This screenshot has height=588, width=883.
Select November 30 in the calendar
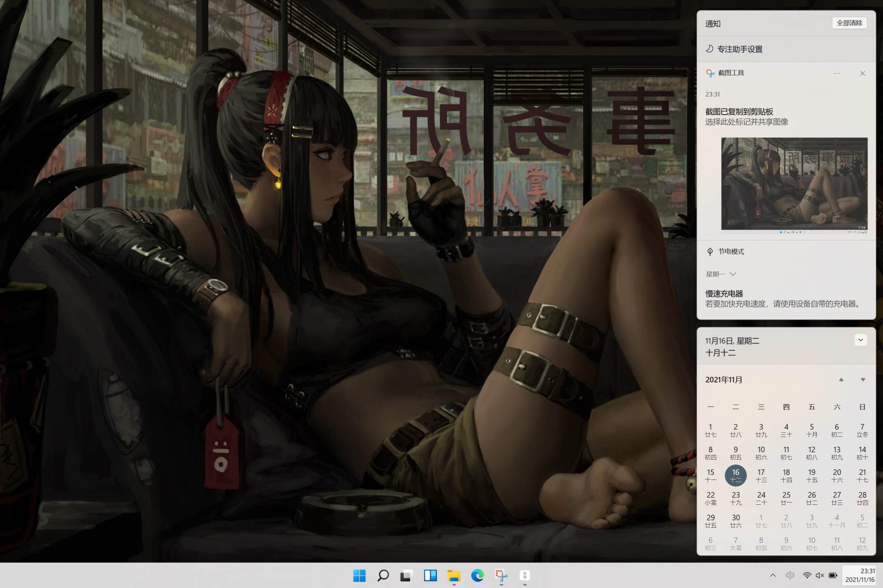(x=736, y=521)
